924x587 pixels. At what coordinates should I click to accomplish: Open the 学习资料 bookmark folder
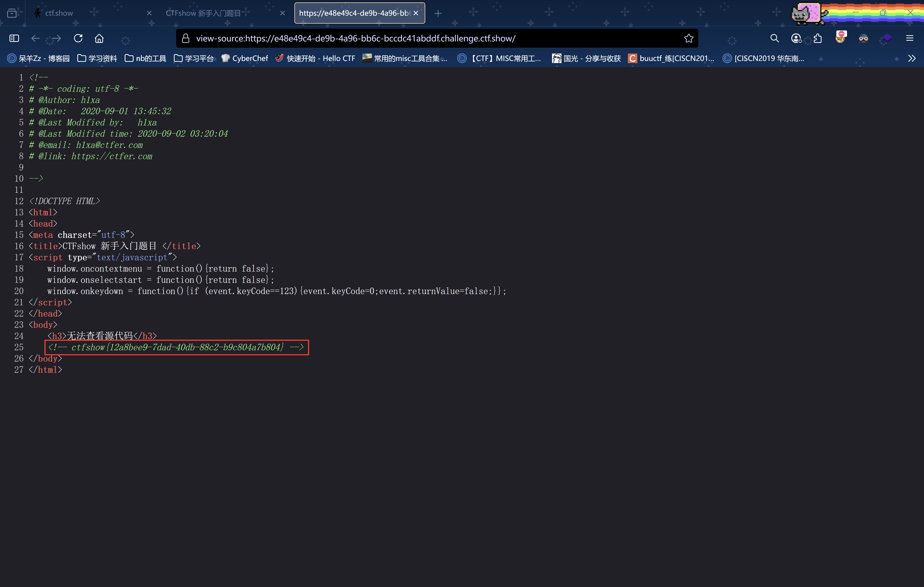pyautogui.click(x=97, y=58)
